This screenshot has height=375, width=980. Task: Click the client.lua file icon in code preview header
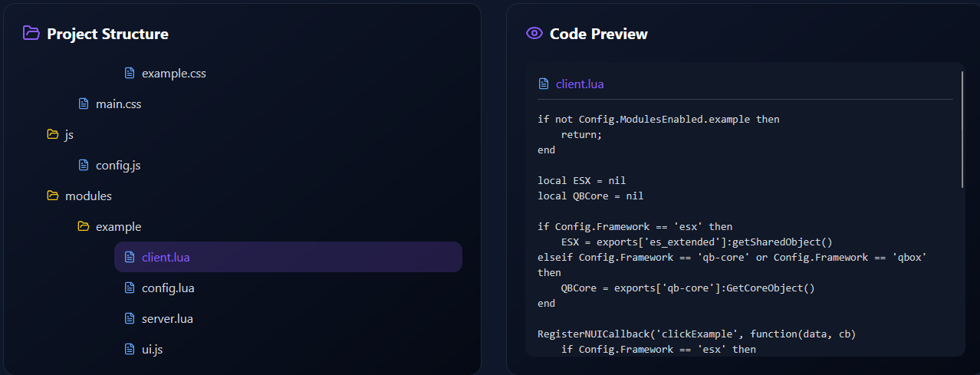pyautogui.click(x=544, y=84)
